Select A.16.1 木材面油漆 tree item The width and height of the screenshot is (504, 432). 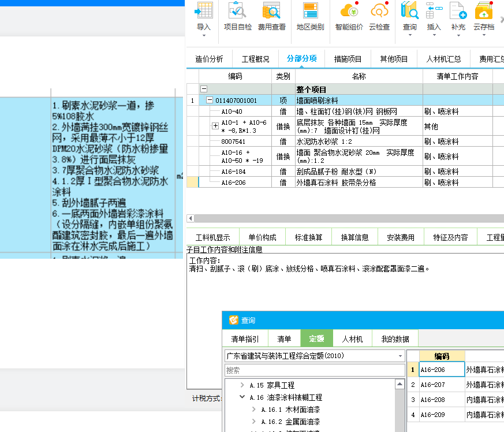tap(290, 409)
